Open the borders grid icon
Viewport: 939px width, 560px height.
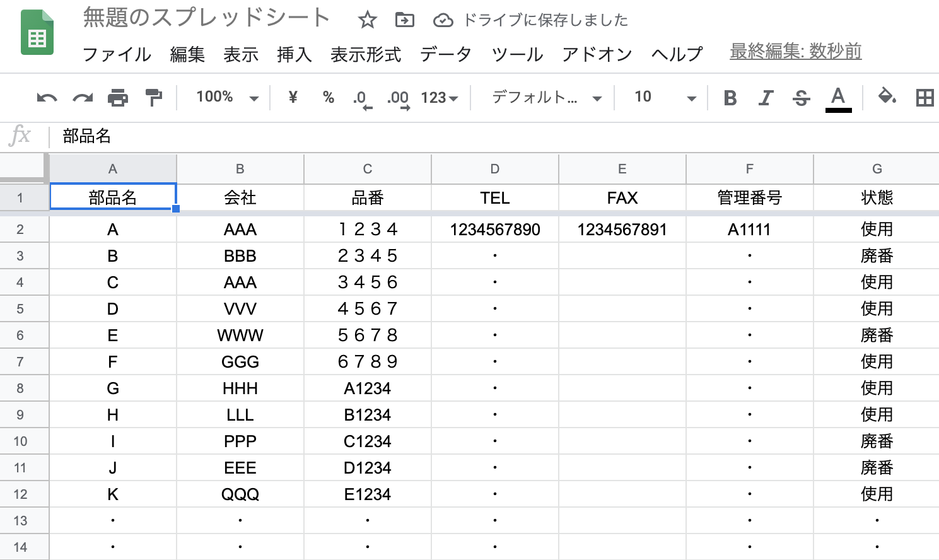click(x=924, y=98)
